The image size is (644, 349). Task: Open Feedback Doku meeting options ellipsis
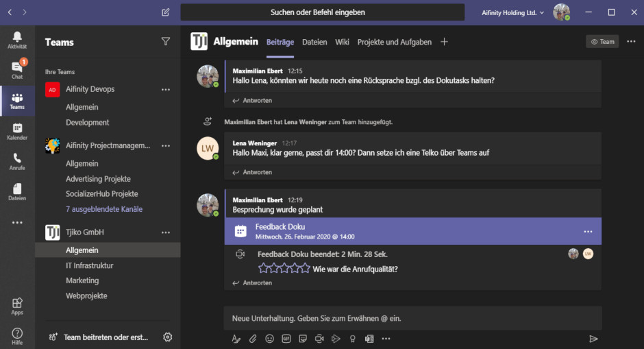[588, 232]
